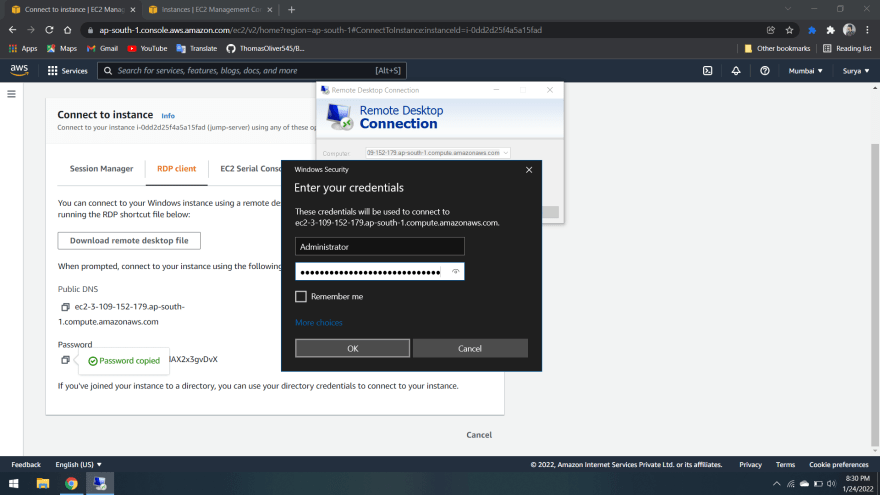Image resolution: width=880 pixels, height=495 pixels.
Task: Click the browser back arrow
Action: tap(12, 30)
